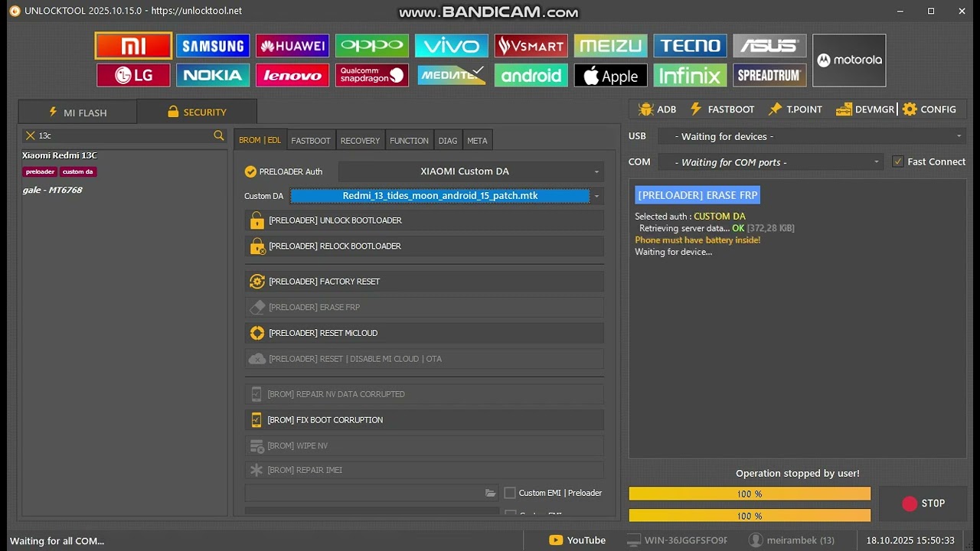Expand the PRELOADER Auth dropdown

[471, 171]
